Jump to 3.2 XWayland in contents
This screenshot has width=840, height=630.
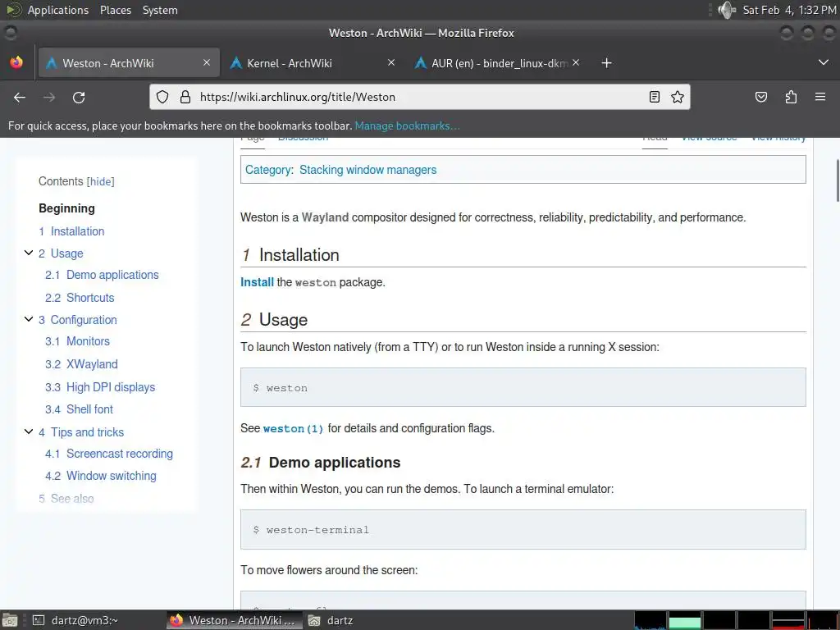(81, 364)
